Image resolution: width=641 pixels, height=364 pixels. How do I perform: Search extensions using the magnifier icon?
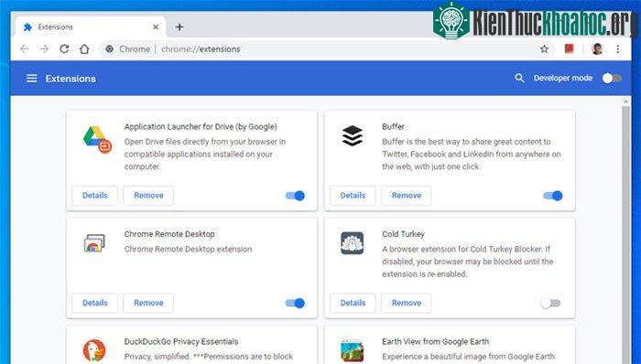(x=519, y=78)
